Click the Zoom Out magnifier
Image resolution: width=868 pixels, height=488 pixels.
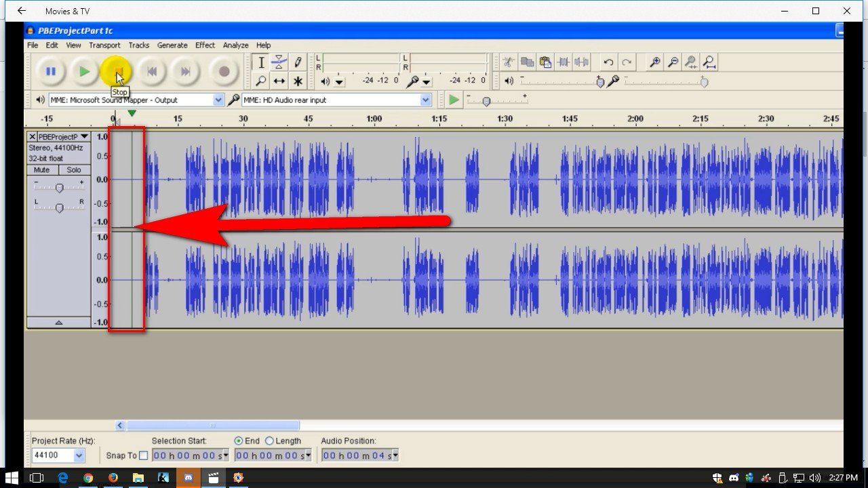click(x=673, y=62)
